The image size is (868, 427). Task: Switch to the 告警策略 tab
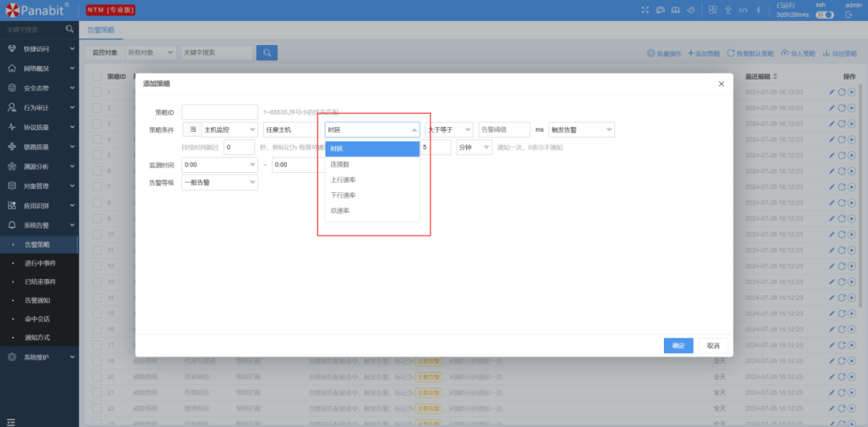pyautogui.click(x=101, y=30)
